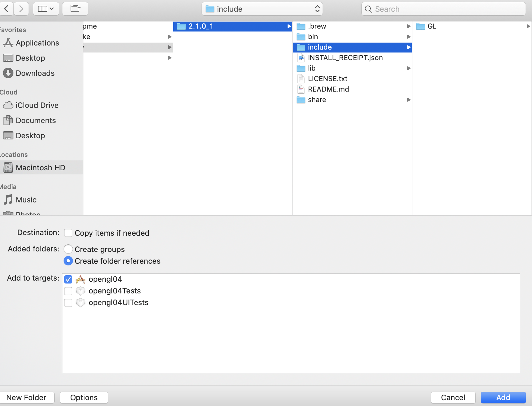The width and height of the screenshot is (532, 406).
Task: Click Add to confirm the selection
Action: [x=503, y=397]
